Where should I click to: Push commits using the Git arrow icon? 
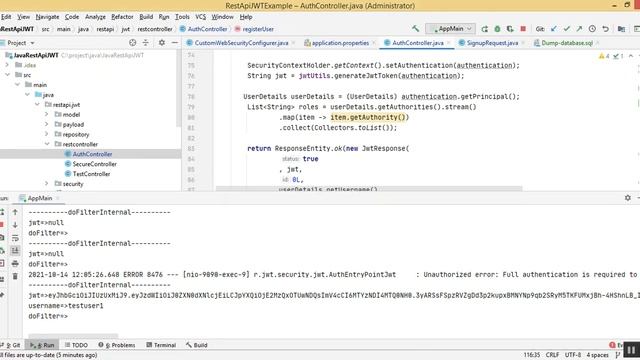coord(579,29)
